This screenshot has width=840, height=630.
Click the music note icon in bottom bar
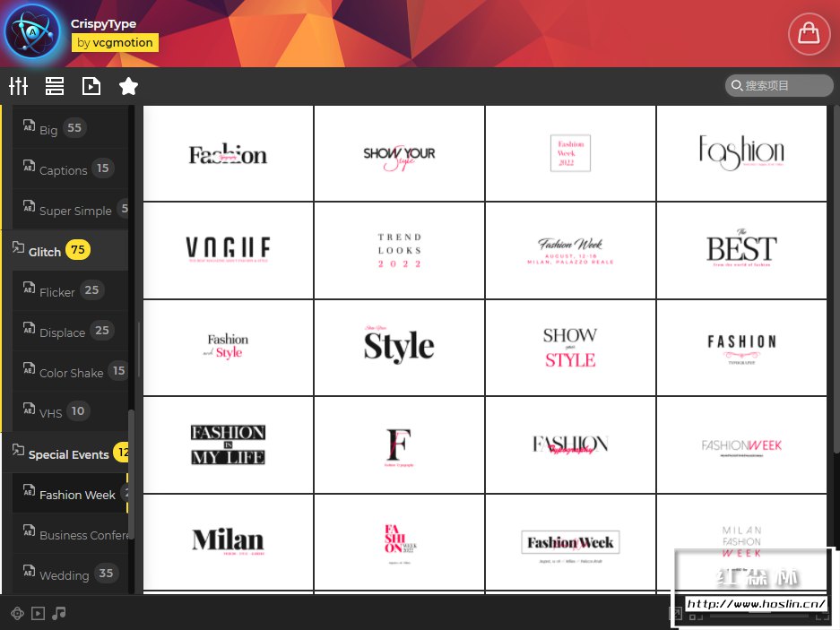[x=59, y=613]
